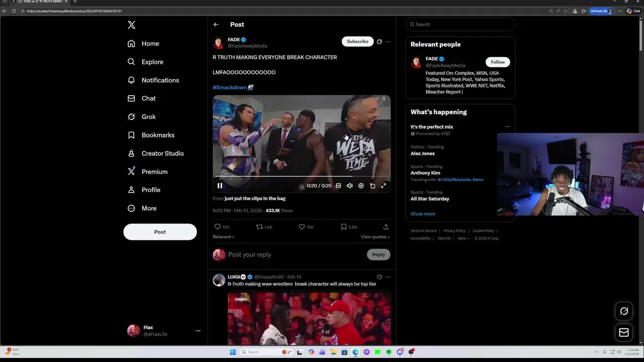Open options for the AT&T promoted trend

tap(507, 127)
